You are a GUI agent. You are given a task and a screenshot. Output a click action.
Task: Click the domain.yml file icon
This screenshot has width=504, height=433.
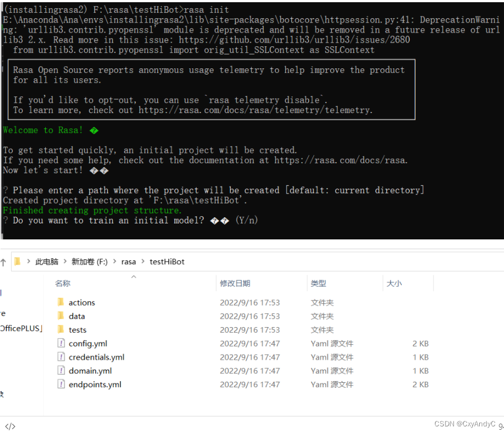[x=61, y=370]
